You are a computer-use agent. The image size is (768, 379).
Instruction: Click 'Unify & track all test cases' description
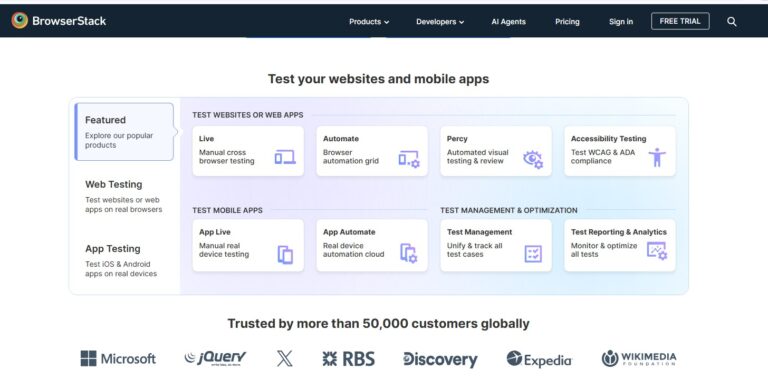[474, 250]
